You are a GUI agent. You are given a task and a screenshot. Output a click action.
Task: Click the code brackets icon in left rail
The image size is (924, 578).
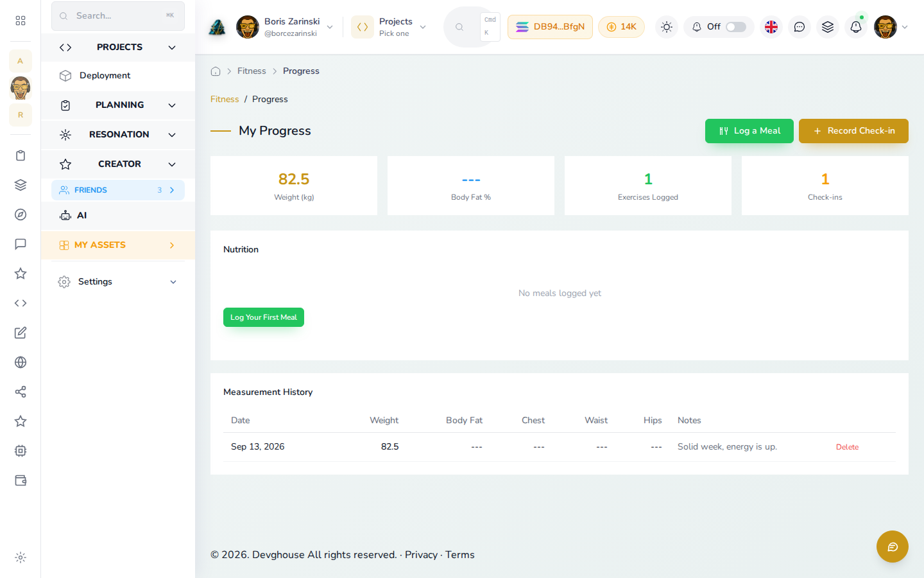pos(21,303)
